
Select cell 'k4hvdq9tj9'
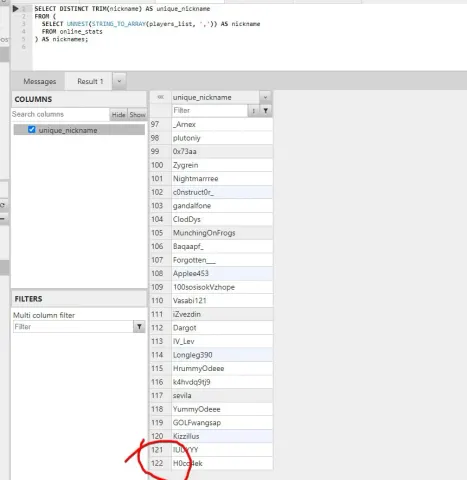pyautogui.click(x=222, y=382)
